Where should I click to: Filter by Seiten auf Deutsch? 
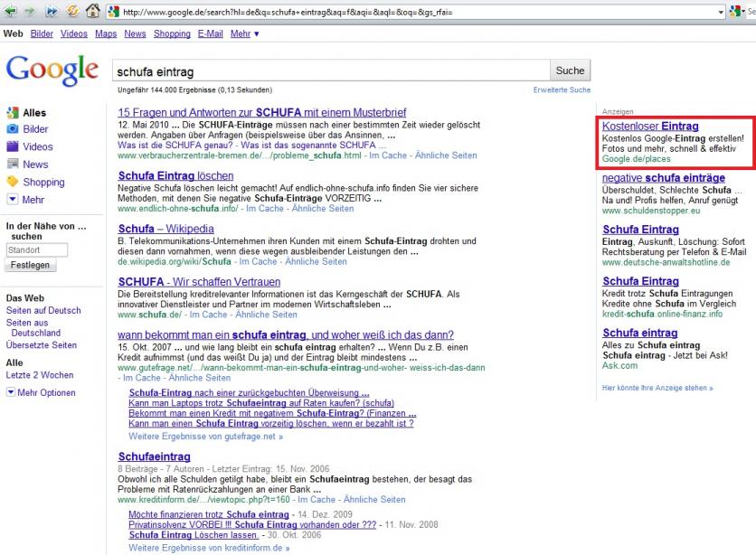43,311
